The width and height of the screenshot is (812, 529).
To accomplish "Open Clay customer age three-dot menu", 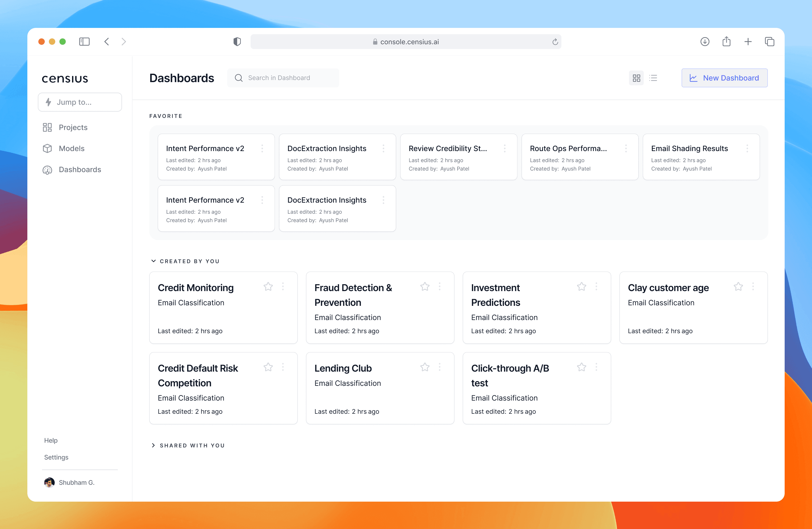I will point(753,287).
